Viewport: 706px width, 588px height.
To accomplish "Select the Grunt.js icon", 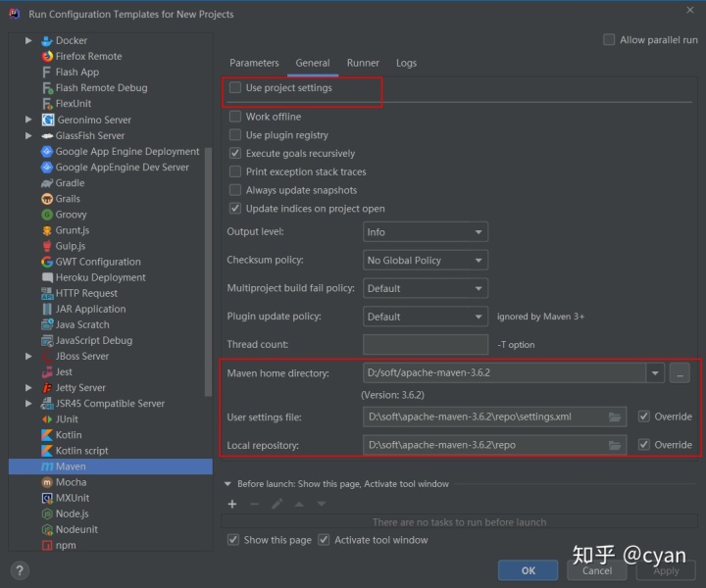I will coord(47,230).
